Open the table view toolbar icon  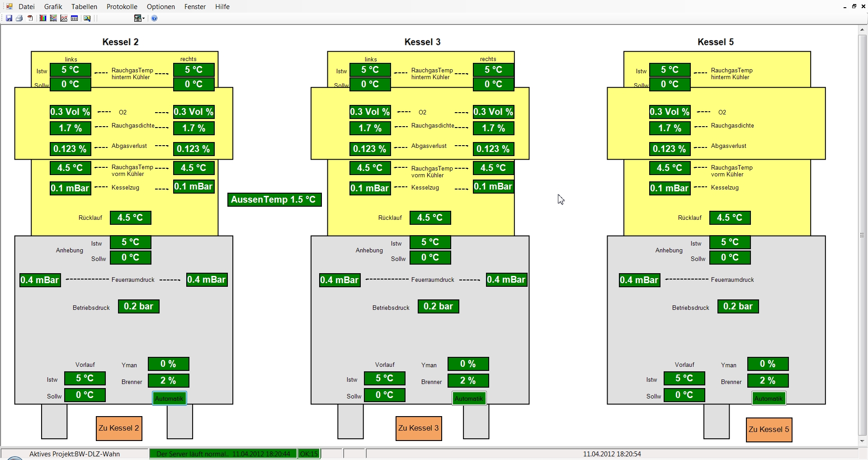[75, 18]
